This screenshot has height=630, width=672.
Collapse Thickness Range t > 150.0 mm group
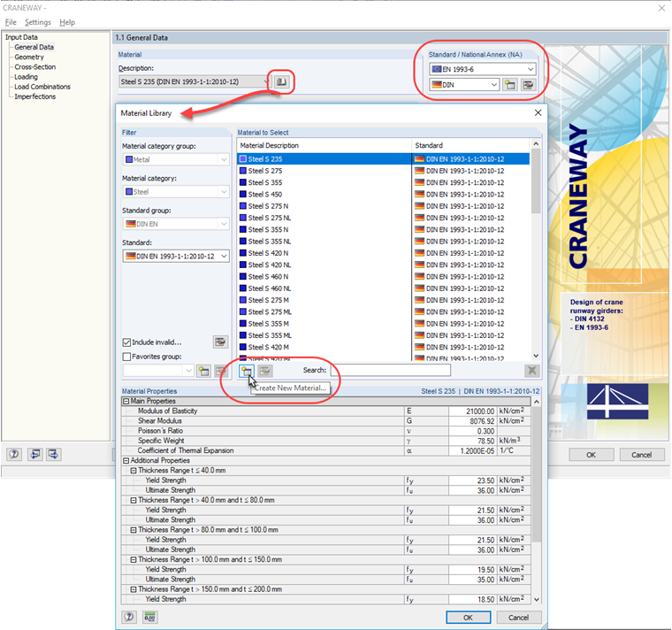(134, 589)
